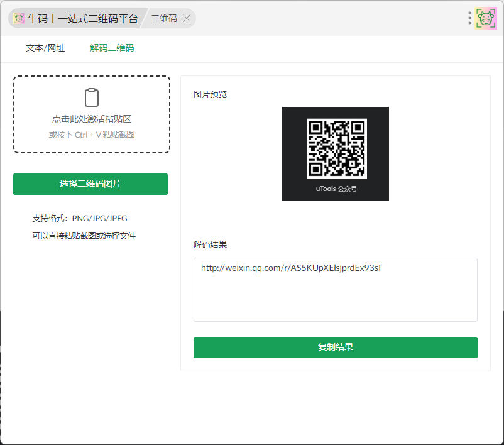504x445 pixels.
Task: Click the cow logo icon at top right
Action: (486, 18)
